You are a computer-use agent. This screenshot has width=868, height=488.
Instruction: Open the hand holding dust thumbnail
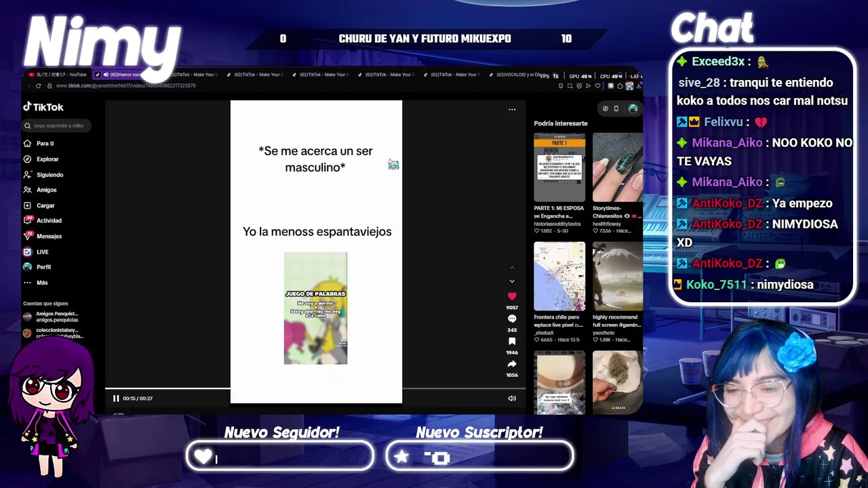coord(617,382)
